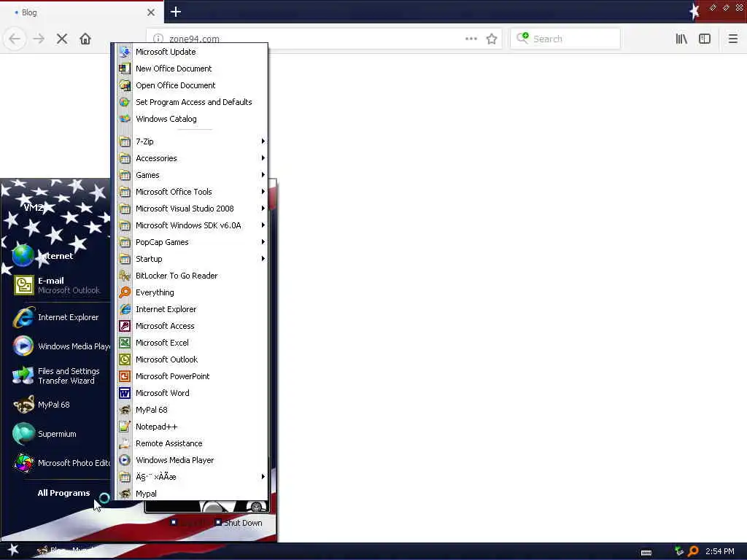Go back to the previous page

click(x=15, y=39)
